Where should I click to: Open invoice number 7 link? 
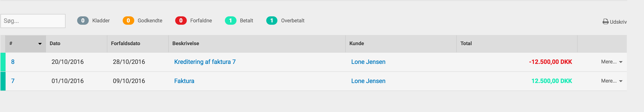[13, 81]
